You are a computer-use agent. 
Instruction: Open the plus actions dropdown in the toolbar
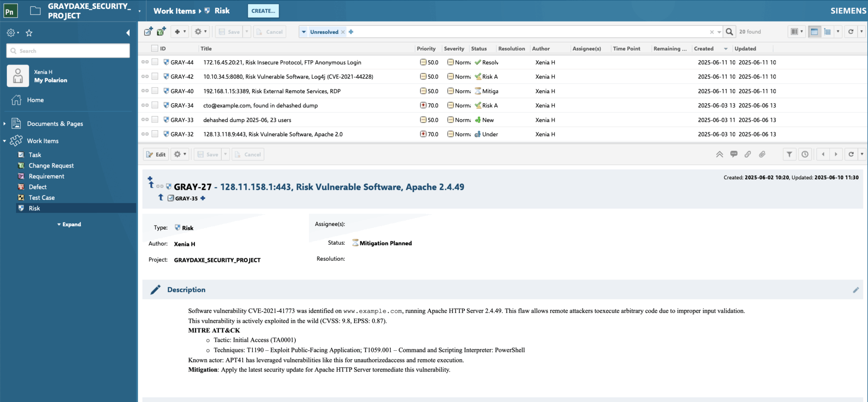(x=180, y=31)
